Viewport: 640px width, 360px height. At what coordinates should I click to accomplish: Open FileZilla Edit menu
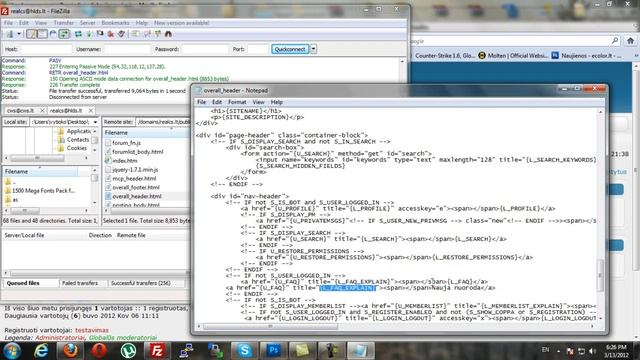point(24,23)
